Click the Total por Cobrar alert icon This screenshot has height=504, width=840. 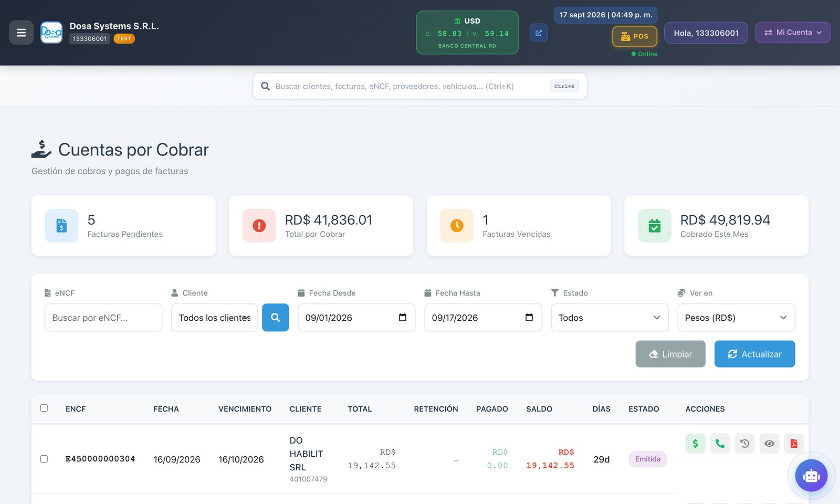pyautogui.click(x=259, y=226)
